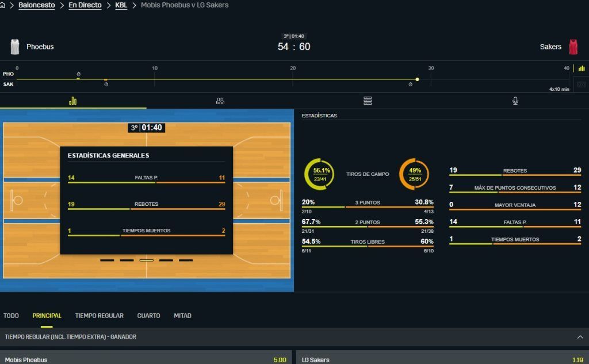Click the Sakers 49% field goal circle
Screen dimensions: 589x364
click(x=414, y=174)
